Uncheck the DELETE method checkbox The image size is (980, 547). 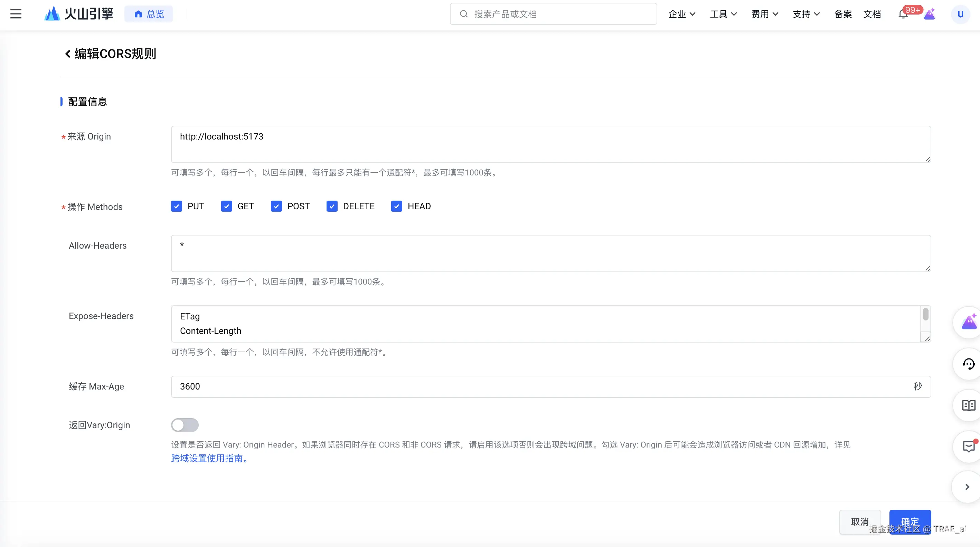(332, 207)
